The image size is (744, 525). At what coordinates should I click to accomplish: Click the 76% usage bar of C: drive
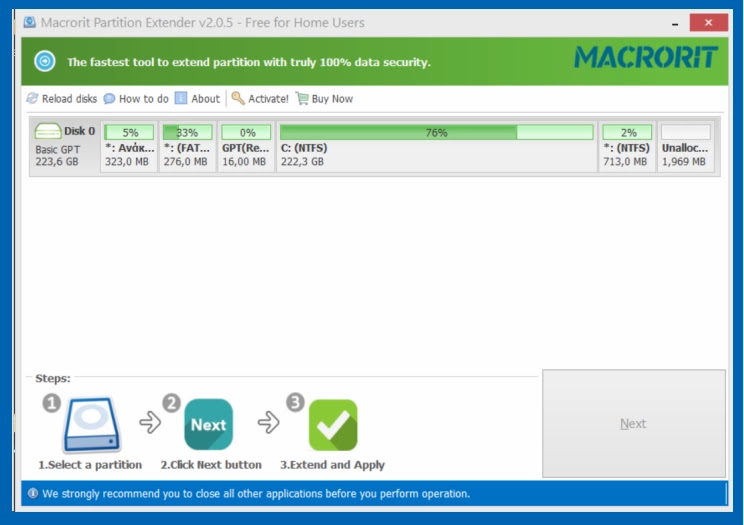coord(437,132)
